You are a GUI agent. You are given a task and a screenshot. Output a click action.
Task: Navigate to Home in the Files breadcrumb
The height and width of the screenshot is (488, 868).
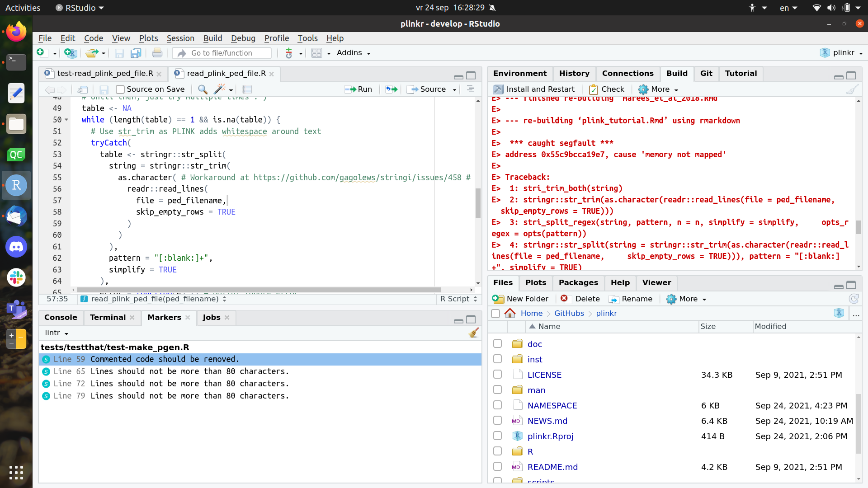coord(531,313)
